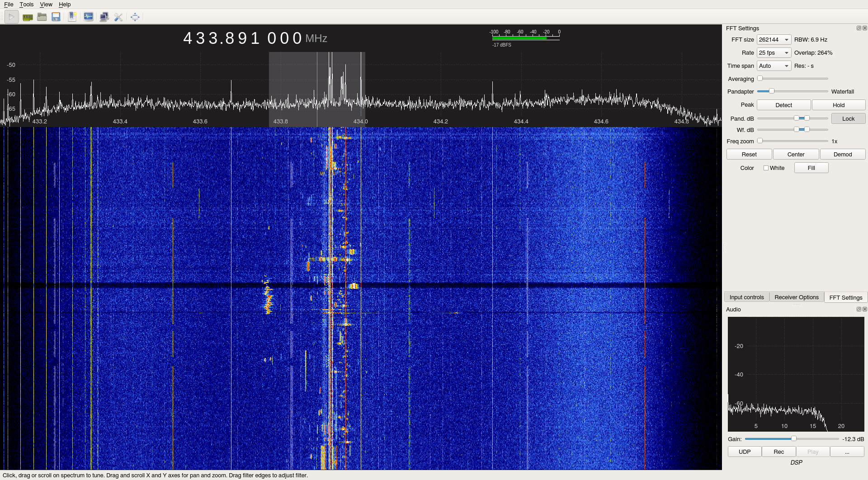Image resolution: width=868 pixels, height=480 pixels.
Task: Switch to Input controls tab
Action: click(746, 297)
